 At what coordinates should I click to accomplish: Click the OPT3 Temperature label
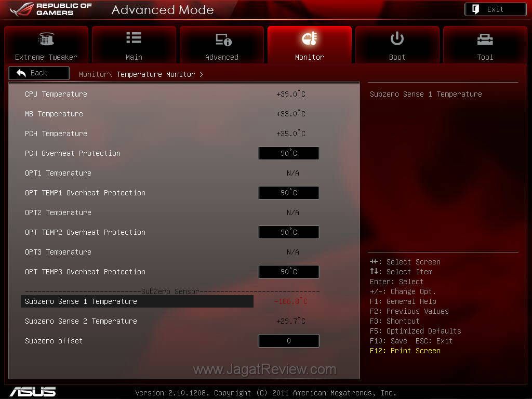(58, 252)
